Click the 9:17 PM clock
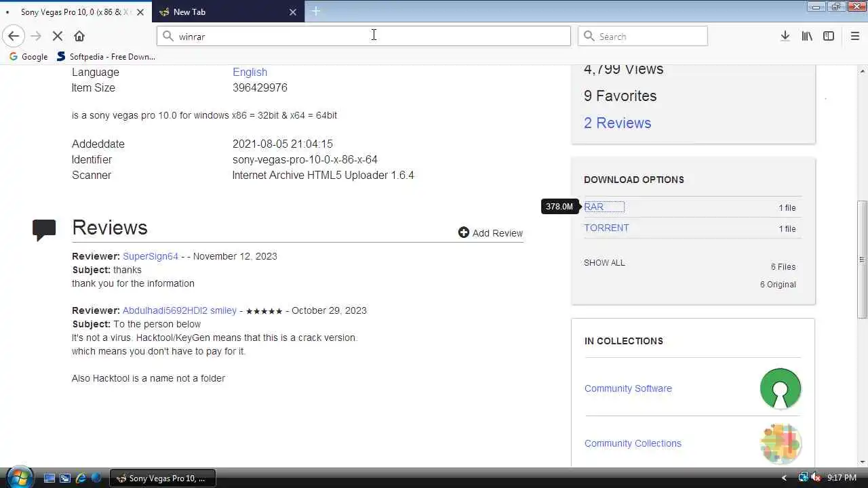Viewport: 868px width, 488px height. 842,478
